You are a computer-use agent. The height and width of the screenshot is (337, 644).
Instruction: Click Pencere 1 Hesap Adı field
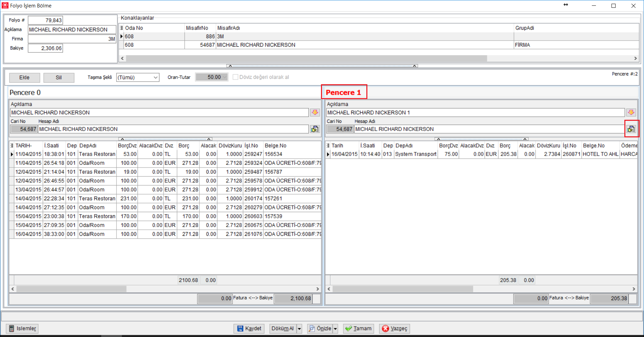click(489, 129)
